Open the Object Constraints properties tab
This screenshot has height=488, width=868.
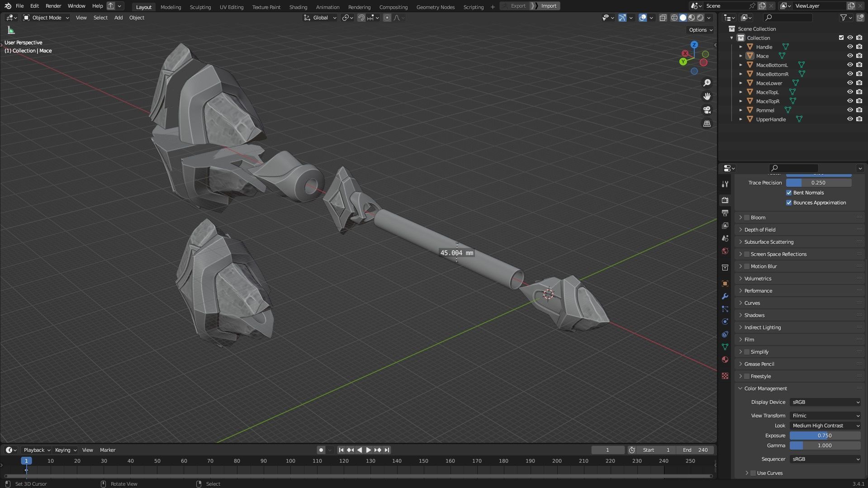point(725,334)
